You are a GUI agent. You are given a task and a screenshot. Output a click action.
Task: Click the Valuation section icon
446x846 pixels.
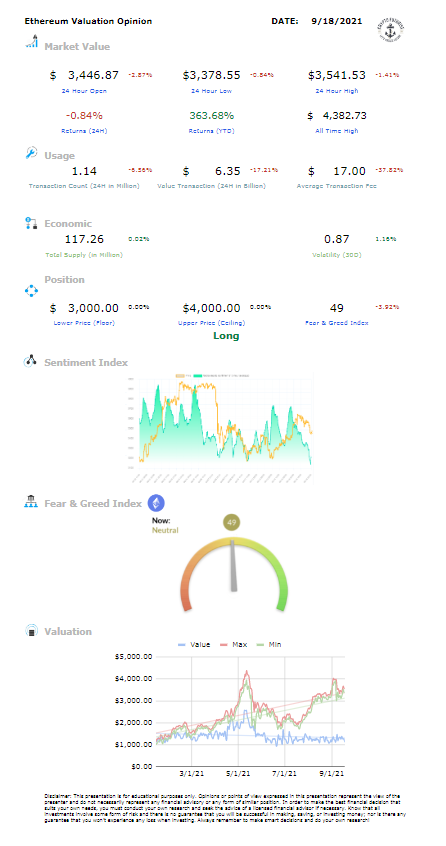pos(32,630)
